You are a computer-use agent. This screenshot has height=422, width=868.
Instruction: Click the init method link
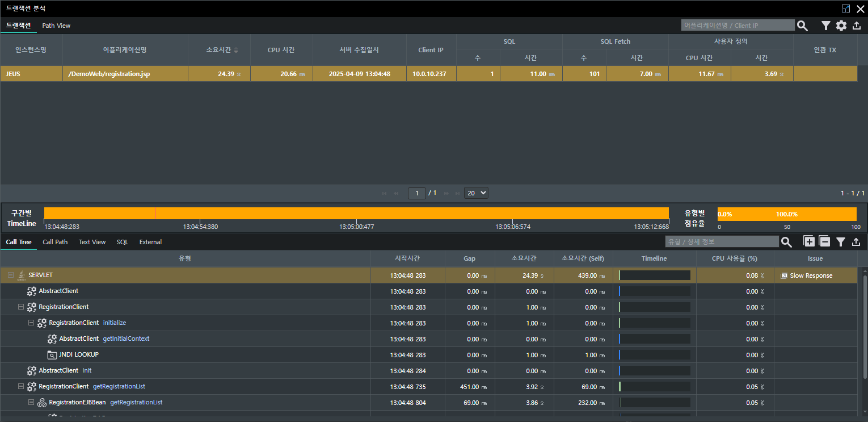[87, 371]
